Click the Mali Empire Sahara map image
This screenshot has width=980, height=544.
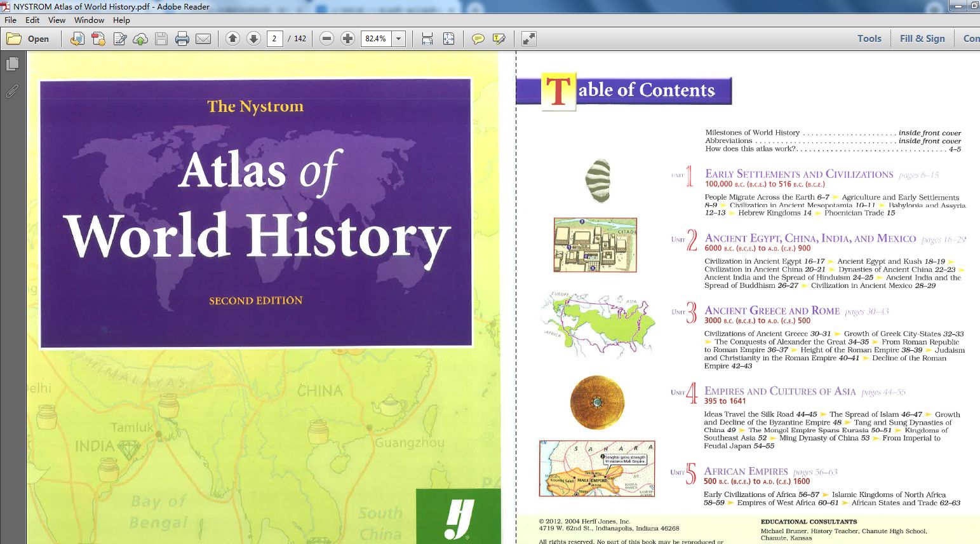(597, 469)
